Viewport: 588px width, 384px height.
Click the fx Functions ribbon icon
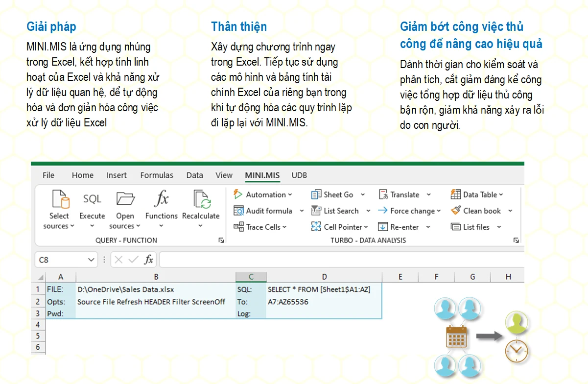click(x=162, y=199)
